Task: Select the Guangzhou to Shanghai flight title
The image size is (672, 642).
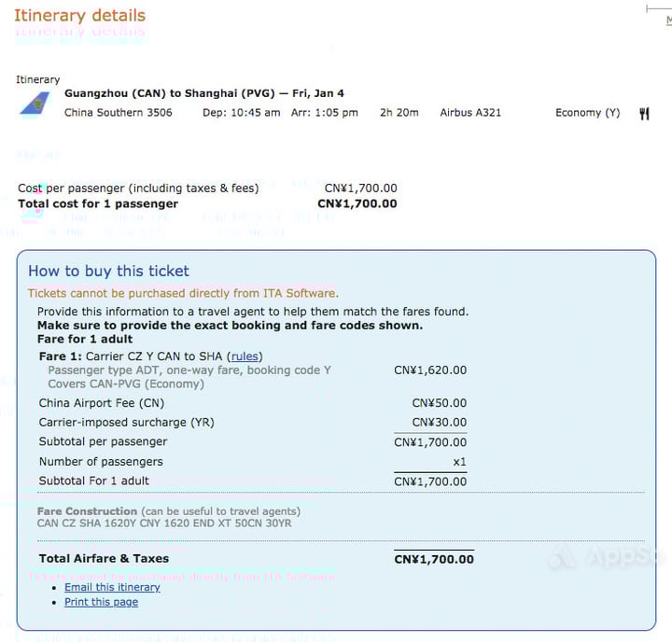Action: pos(204,93)
